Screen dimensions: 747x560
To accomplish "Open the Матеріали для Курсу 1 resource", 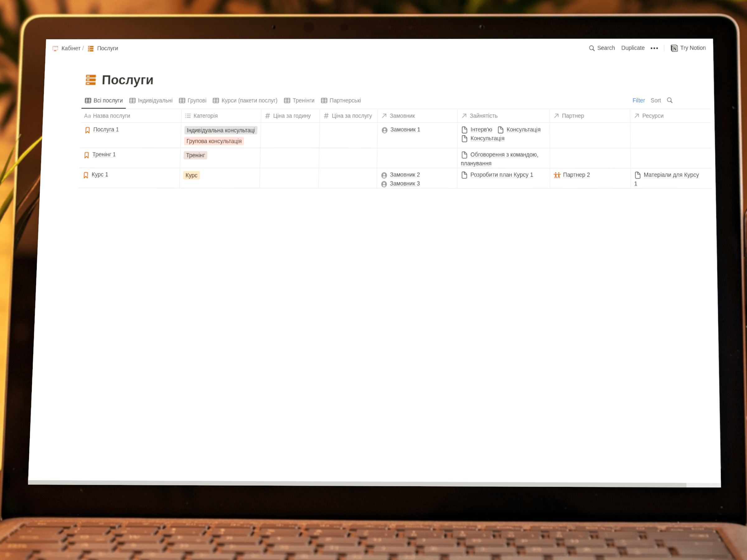I will [x=666, y=179].
